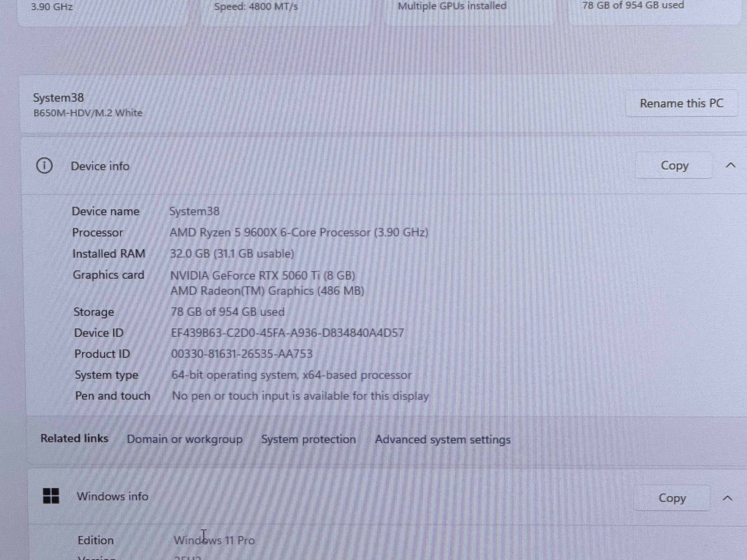The image size is (747, 560).
Task: Select the Multiple GPUs installed text
Action: (452, 6)
